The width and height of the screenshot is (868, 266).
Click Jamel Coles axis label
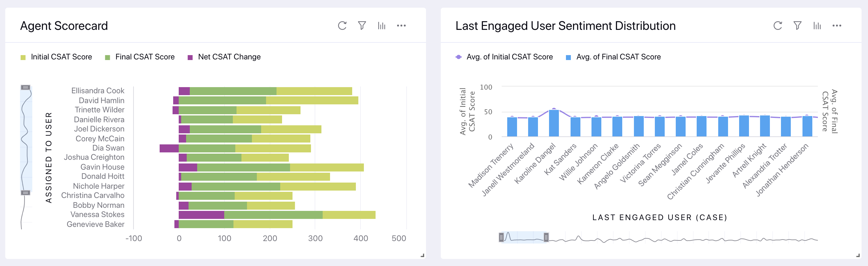(x=687, y=159)
